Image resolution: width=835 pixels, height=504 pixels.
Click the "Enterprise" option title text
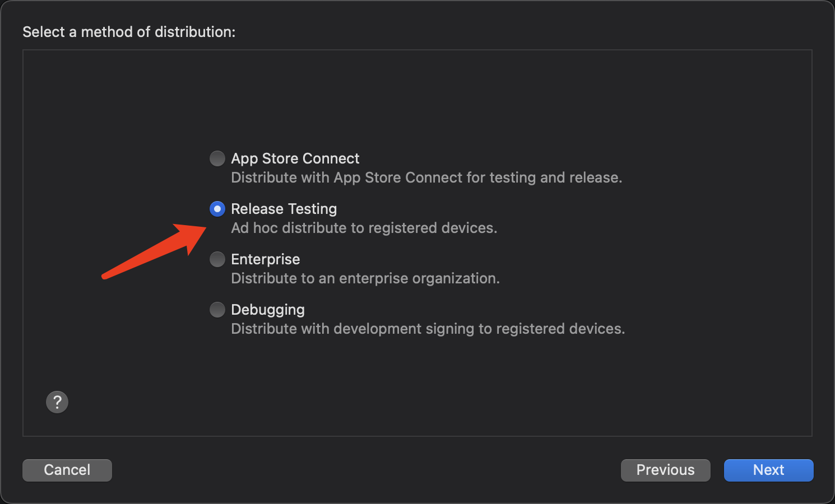click(265, 259)
